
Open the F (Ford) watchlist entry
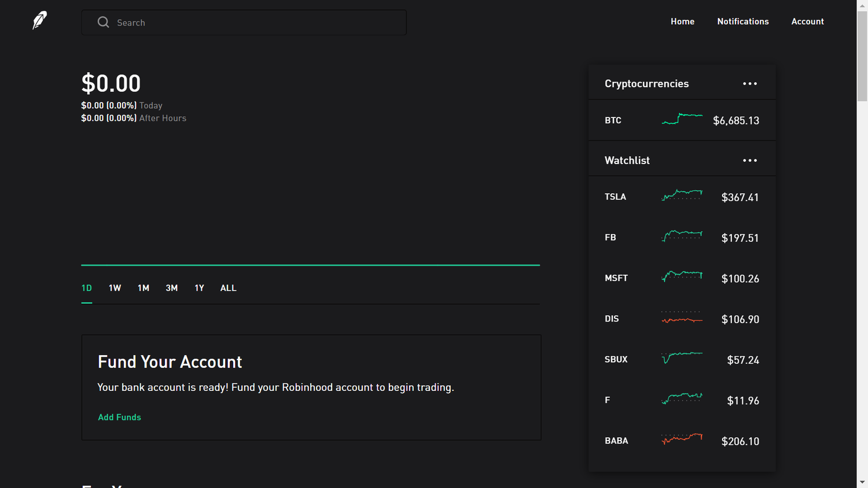pyautogui.click(x=682, y=400)
